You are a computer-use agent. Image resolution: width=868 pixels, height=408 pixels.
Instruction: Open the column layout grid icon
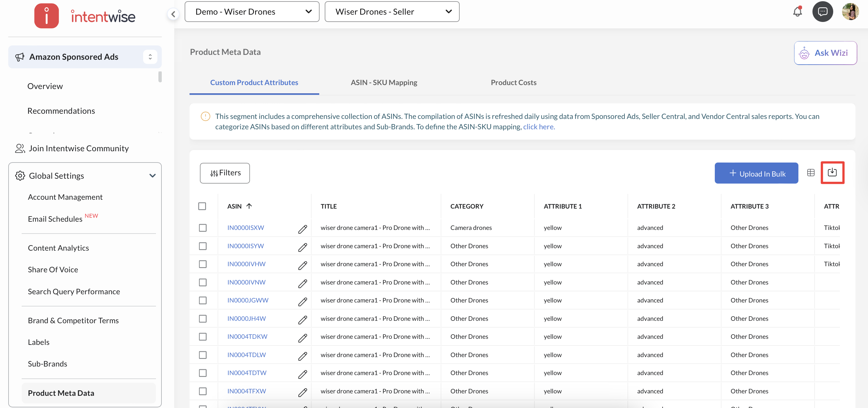pyautogui.click(x=810, y=173)
